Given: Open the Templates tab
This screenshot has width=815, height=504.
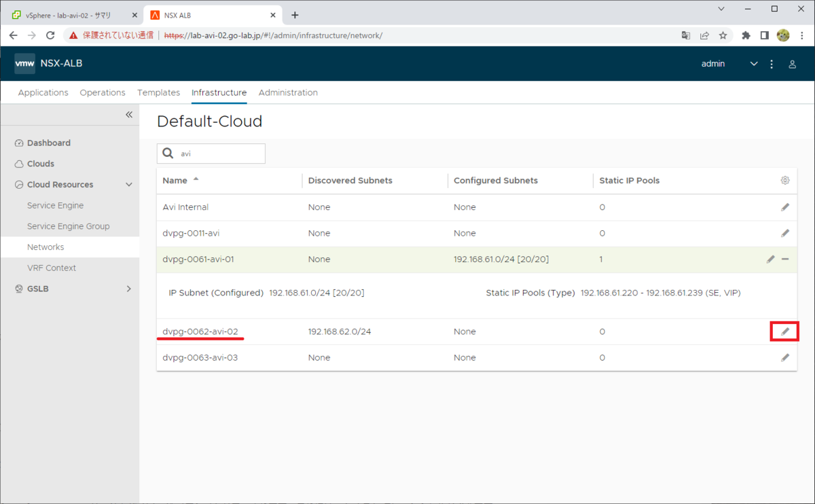Looking at the screenshot, I should pos(158,92).
